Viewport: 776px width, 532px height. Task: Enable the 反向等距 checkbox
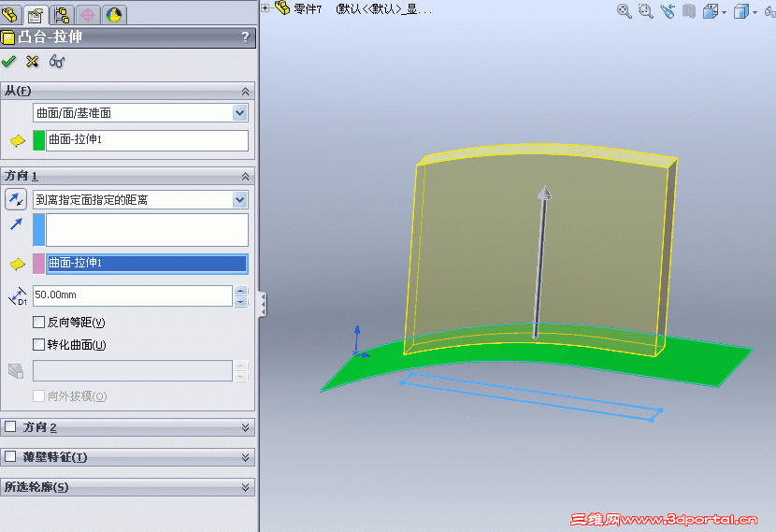click(38, 323)
